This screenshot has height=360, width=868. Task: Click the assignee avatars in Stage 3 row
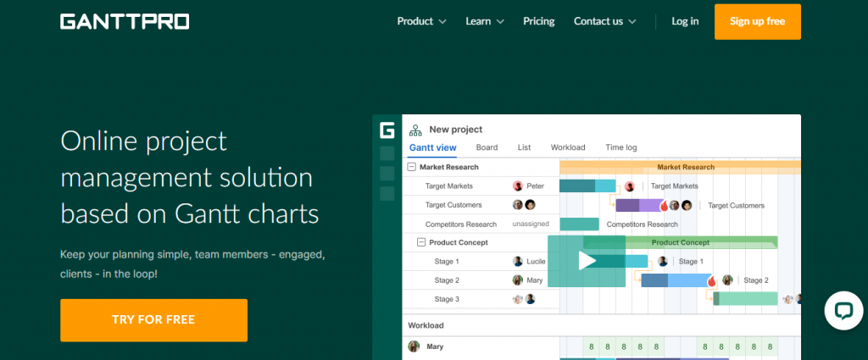pyautogui.click(x=524, y=299)
